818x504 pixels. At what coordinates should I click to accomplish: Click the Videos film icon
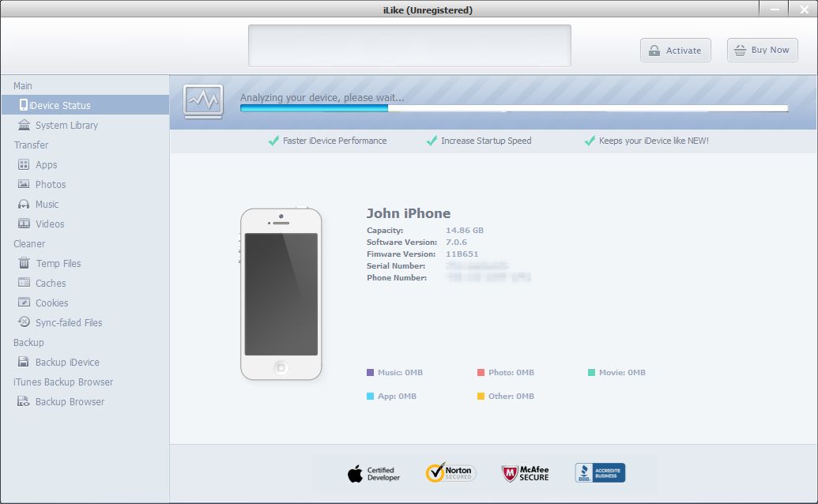(x=24, y=224)
